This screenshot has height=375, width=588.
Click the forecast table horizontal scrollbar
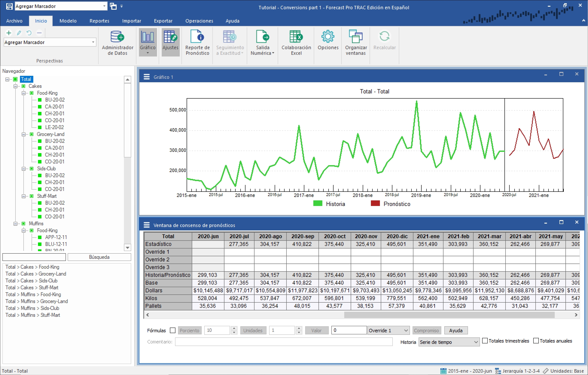pyautogui.click(x=449, y=315)
